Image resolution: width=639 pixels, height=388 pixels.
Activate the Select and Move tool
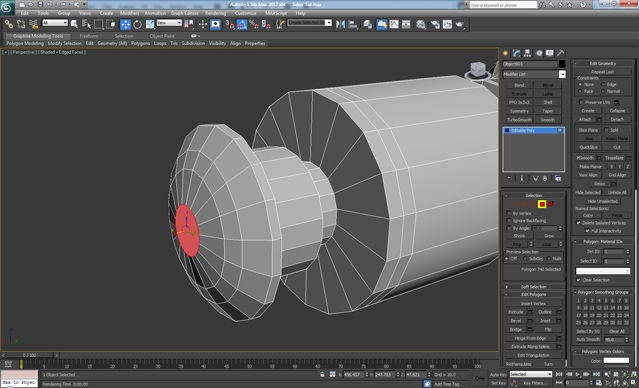pyautogui.click(x=126, y=24)
